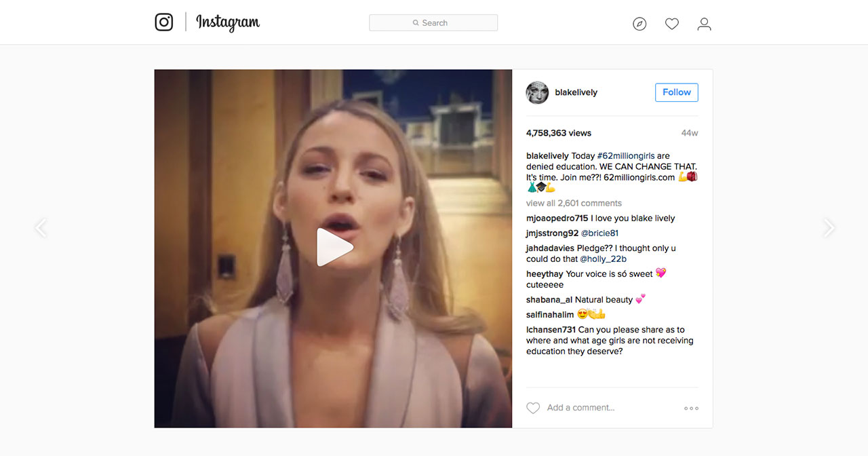Open the @bricie81 mention link
The width and height of the screenshot is (868, 456).
599,233
